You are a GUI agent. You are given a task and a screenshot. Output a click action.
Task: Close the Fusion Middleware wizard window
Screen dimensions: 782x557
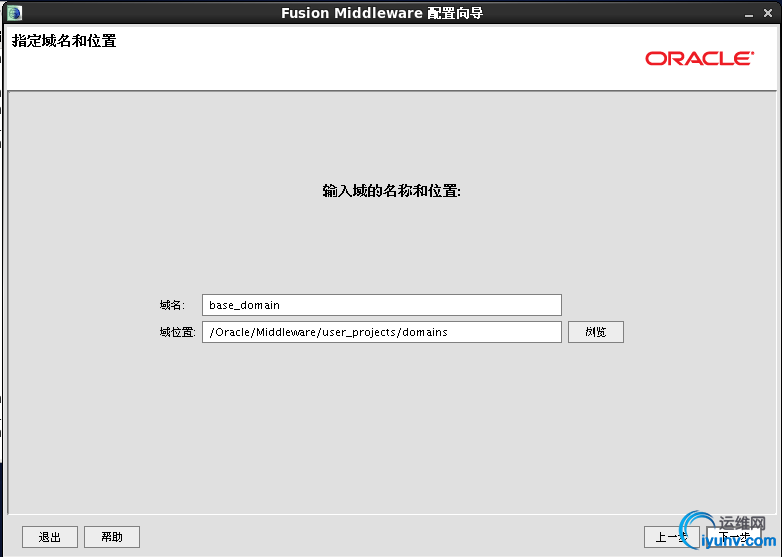768,13
